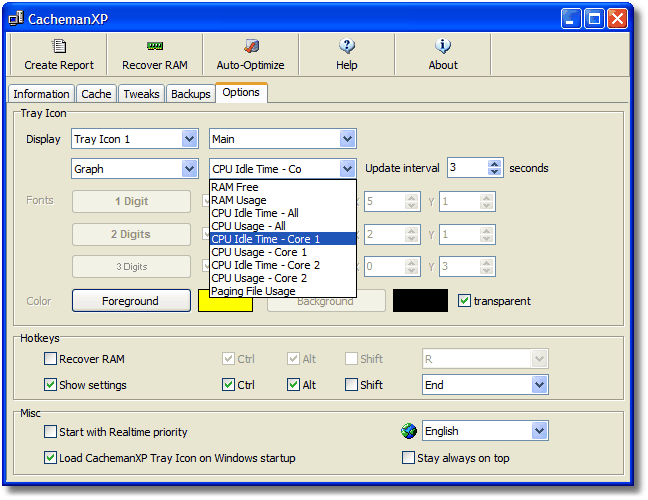Switch to the Tweaks tab
Viewport: 648px width, 500px height.
(141, 94)
